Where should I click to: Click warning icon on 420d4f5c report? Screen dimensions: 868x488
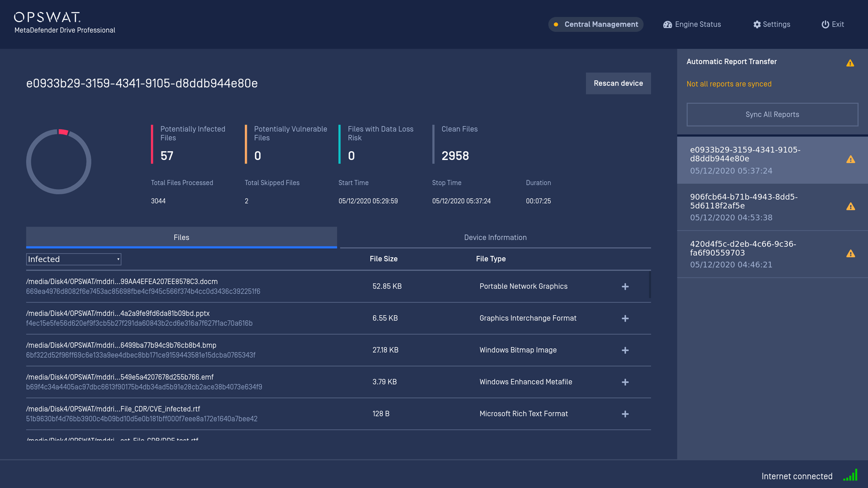(851, 254)
